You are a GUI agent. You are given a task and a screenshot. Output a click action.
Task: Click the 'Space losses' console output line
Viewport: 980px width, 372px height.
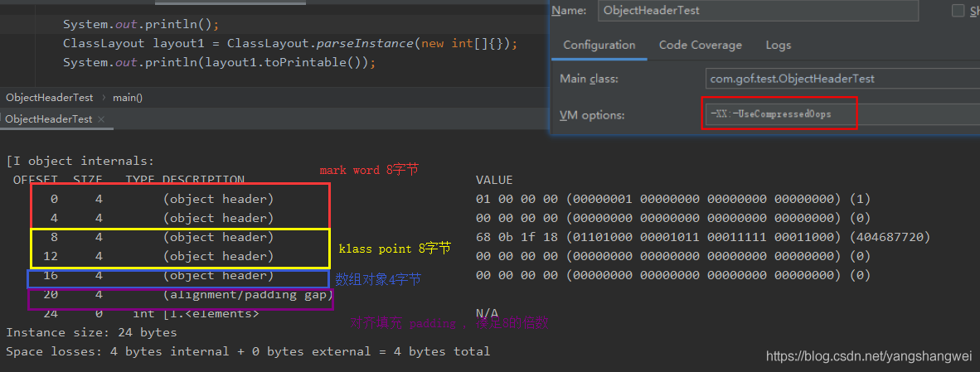click(247, 351)
